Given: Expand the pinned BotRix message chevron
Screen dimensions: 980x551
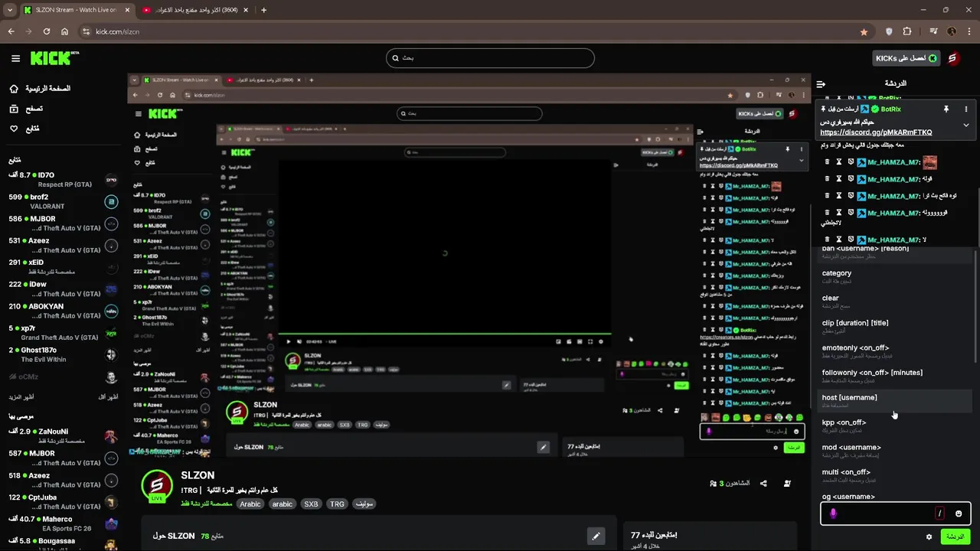Looking at the screenshot, I should [966, 125].
